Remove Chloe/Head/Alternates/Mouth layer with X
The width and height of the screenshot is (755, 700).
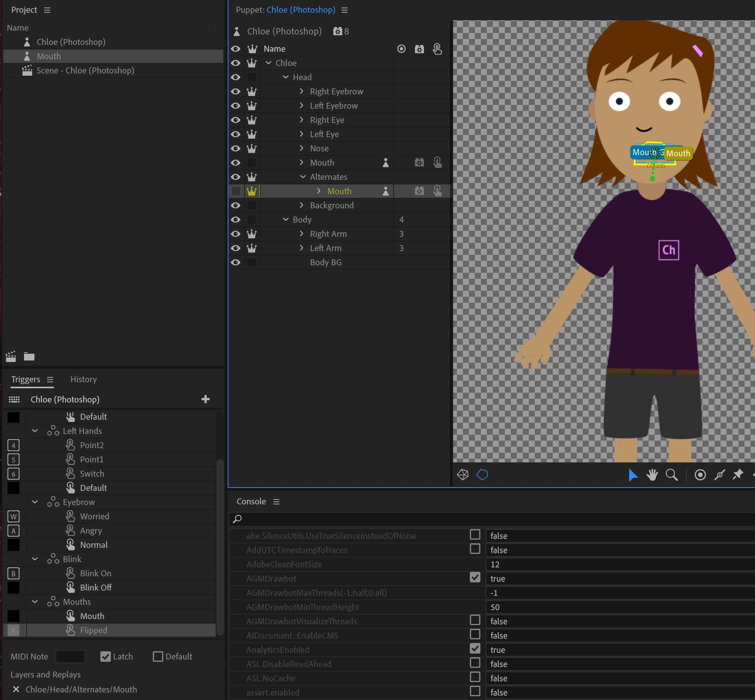tap(16, 690)
